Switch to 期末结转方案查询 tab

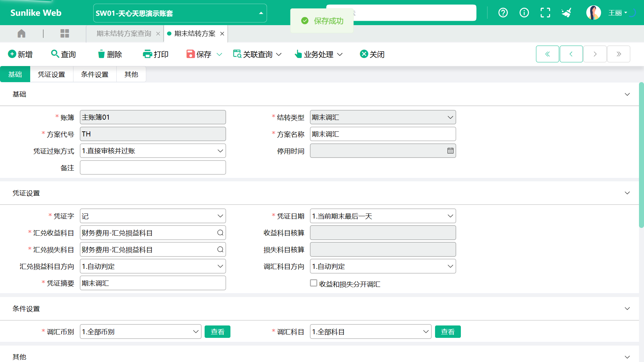pyautogui.click(x=124, y=34)
